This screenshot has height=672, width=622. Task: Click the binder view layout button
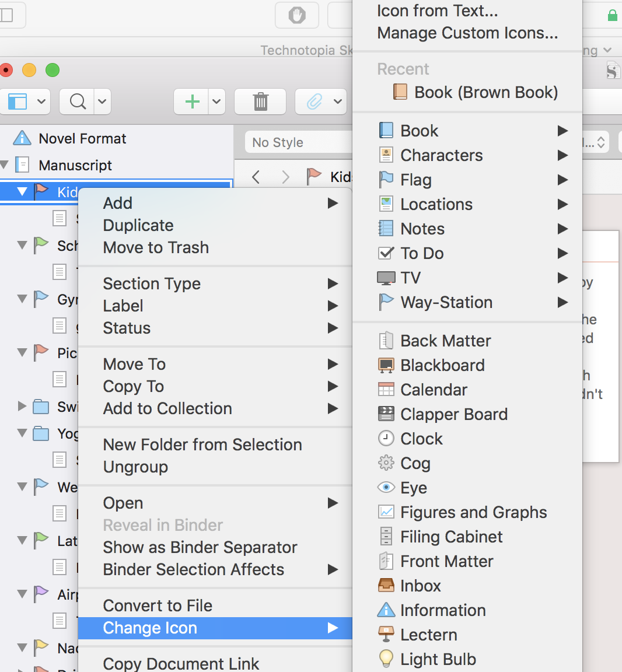pos(17,101)
